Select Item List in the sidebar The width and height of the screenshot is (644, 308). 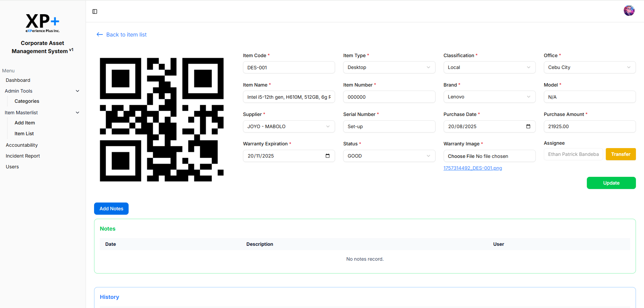click(x=24, y=134)
